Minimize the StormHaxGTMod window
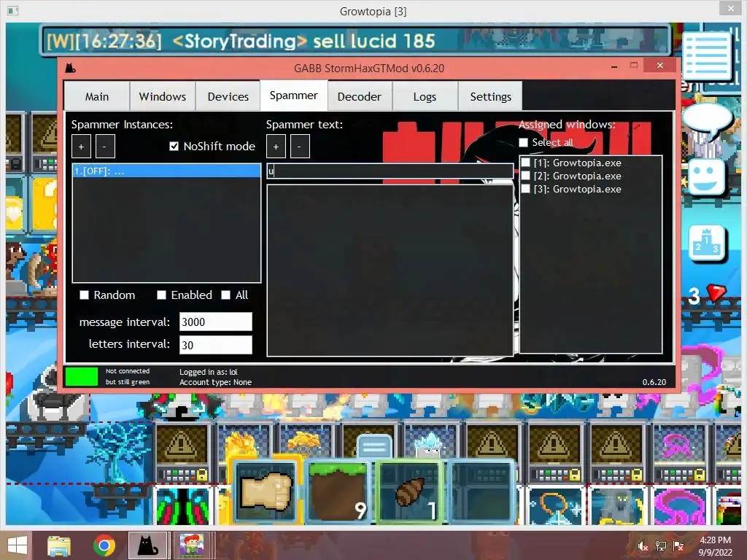This screenshot has width=747, height=560. [614, 66]
